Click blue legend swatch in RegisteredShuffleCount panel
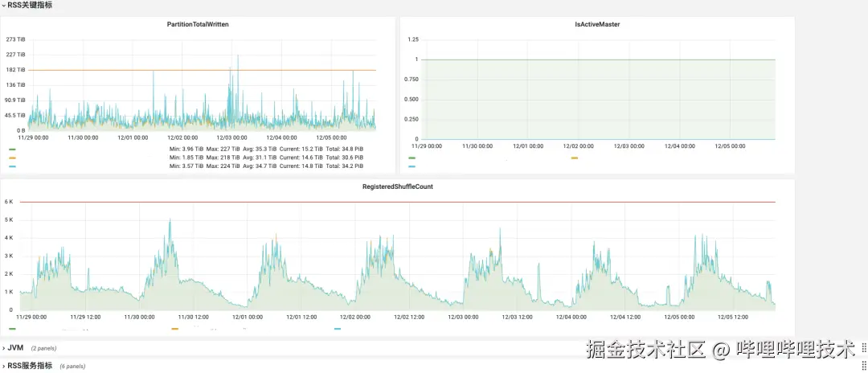Image resolution: width=868 pixels, height=373 pixels. [x=337, y=329]
